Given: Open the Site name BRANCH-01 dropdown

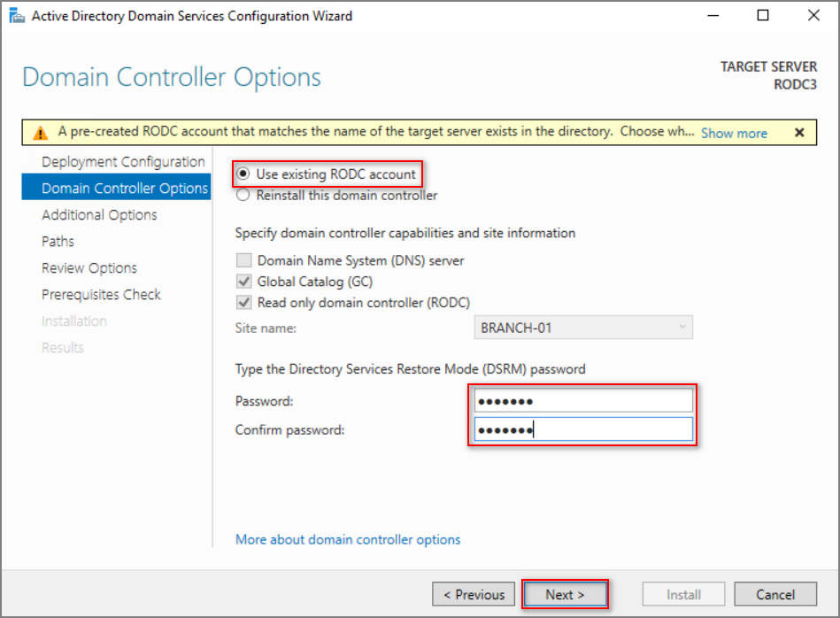Looking at the screenshot, I should tap(583, 328).
